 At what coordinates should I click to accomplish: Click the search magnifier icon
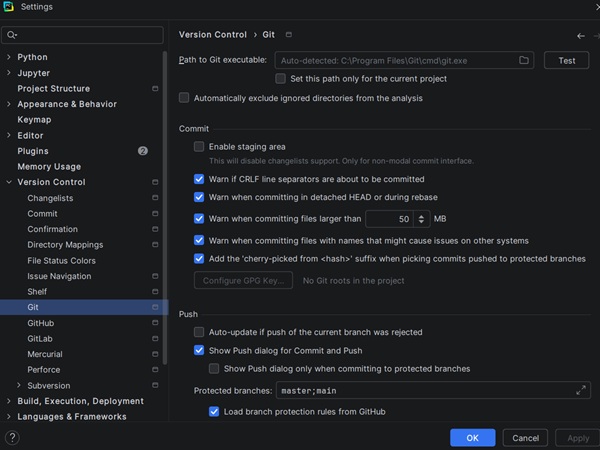coord(12,36)
